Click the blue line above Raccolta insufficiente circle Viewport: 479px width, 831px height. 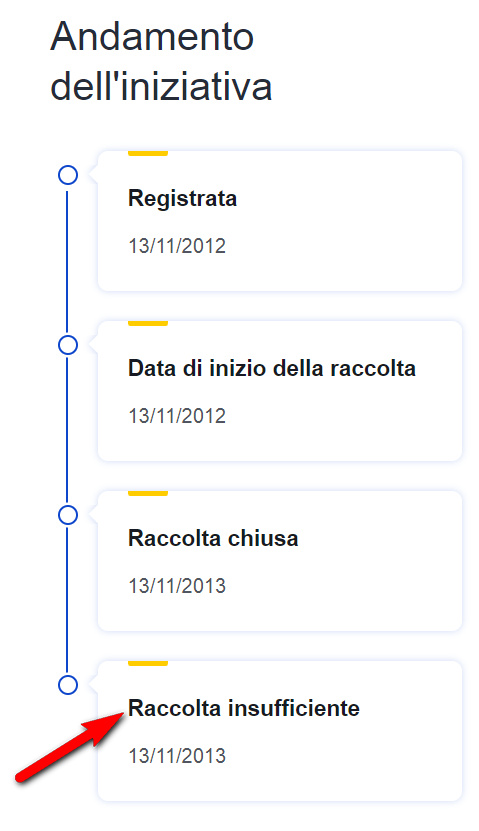[x=67, y=600]
